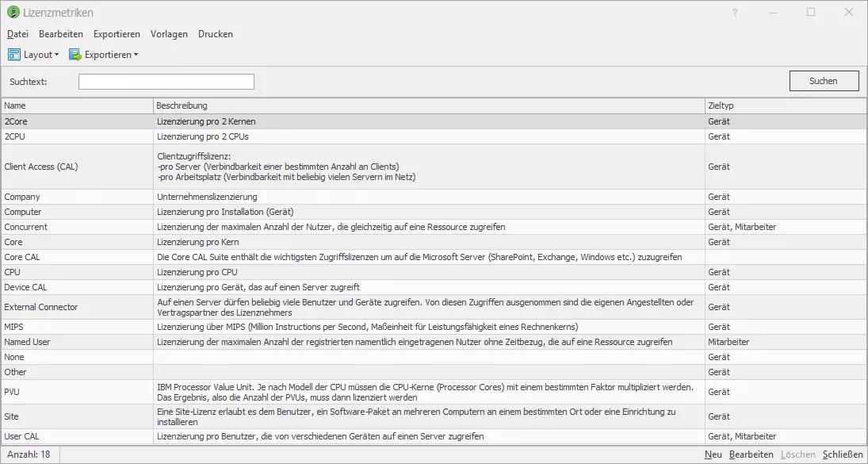Click the Suchtext label
Viewport: 868px width, 464px height.
coord(29,82)
